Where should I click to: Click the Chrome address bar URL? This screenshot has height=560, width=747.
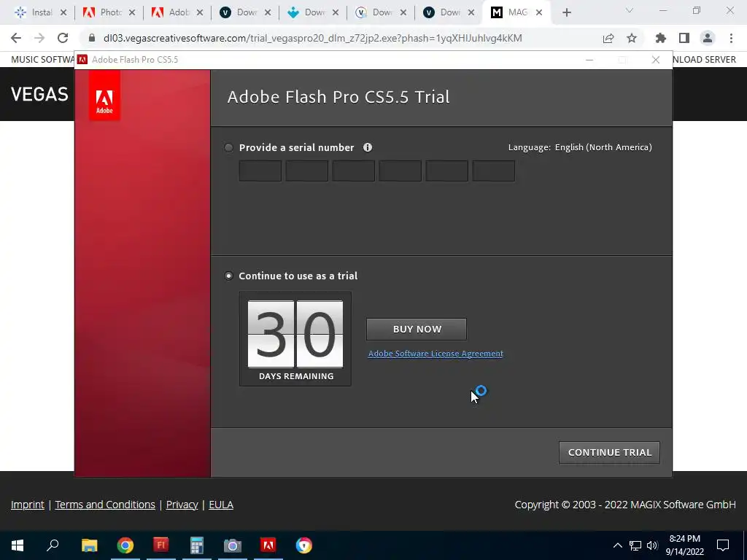tap(312, 38)
